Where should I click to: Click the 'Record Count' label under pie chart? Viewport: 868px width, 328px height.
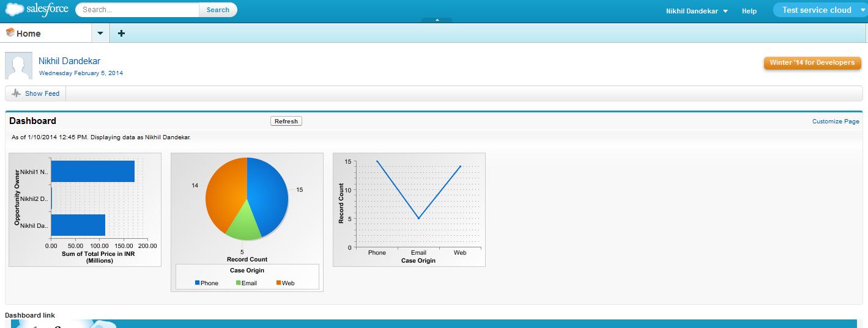247,260
